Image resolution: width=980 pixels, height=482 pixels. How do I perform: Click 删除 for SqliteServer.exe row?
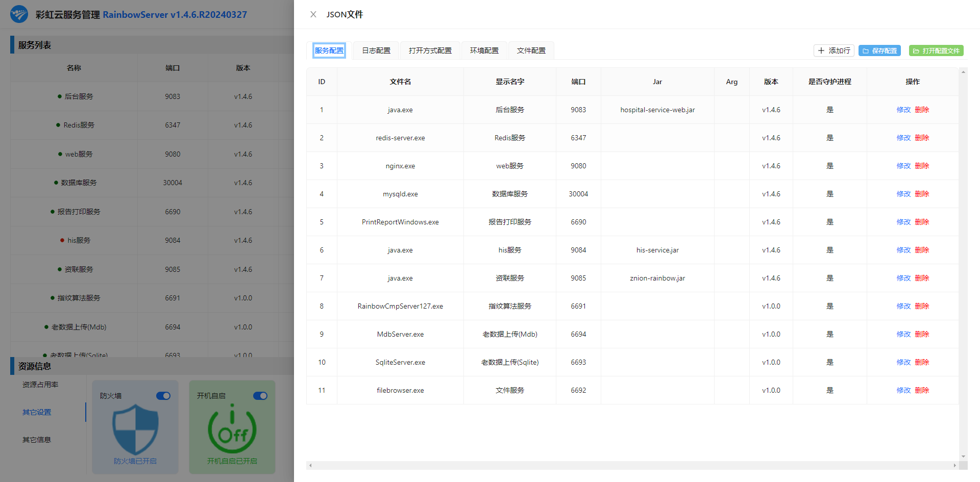coord(922,362)
